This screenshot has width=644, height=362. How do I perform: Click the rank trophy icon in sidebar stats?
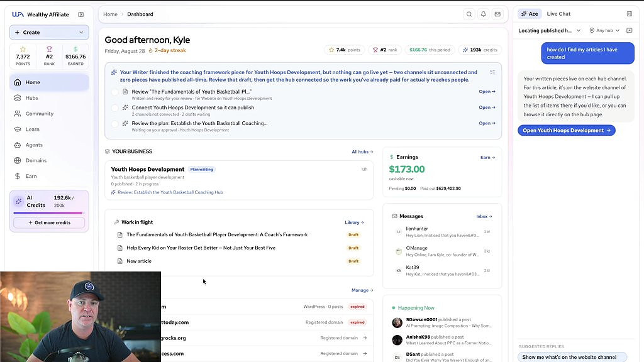tap(49, 49)
